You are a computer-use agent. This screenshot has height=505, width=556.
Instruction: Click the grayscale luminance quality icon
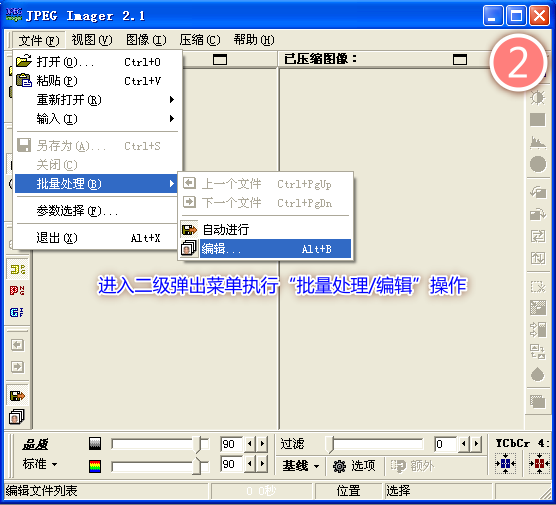(x=95, y=444)
